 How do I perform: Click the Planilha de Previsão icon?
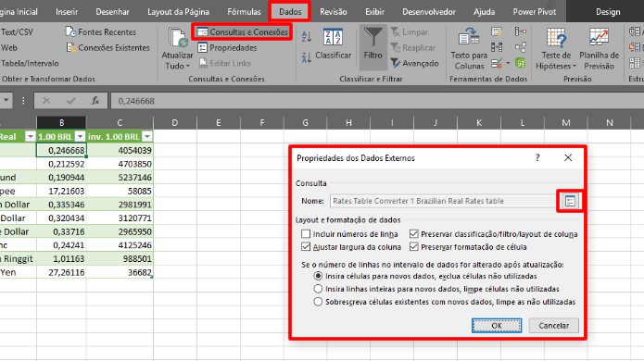point(599,49)
